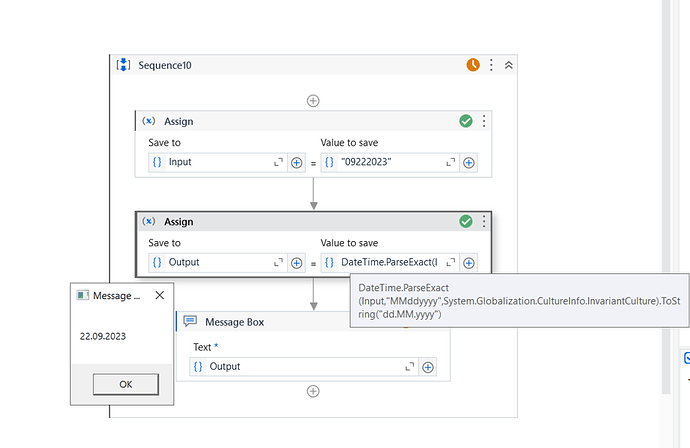The height and width of the screenshot is (448, 690).
Task: Click the "09222023" value field
Action: pyautogui.click(x=383, y=162)
